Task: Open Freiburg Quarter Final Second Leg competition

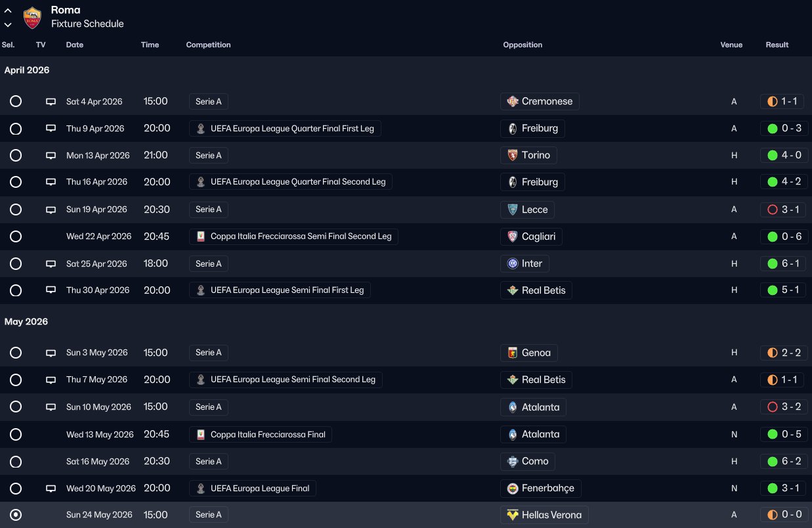Action: click(291, 182)
